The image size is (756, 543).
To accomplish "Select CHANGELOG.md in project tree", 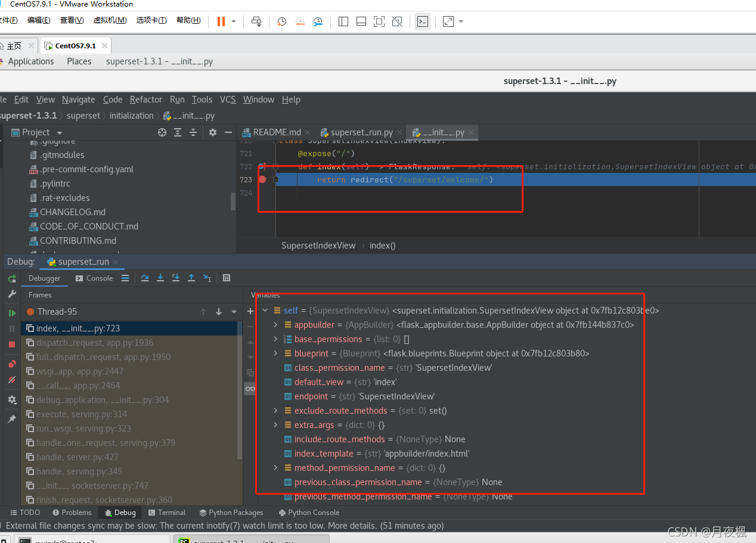I will pyautogui.click(x=73, y=212).
